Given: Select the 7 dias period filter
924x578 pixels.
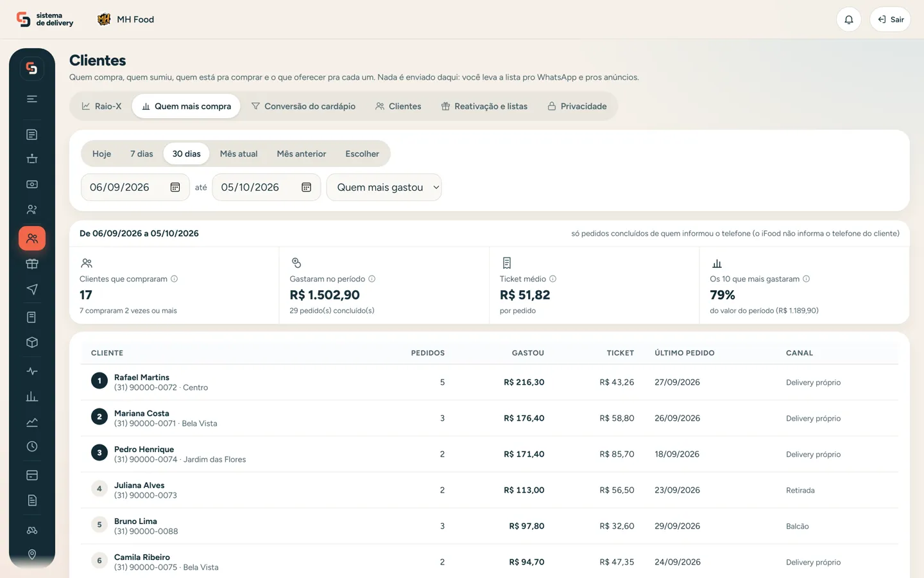Looking at the screenshot, I should tap(142, 153).
